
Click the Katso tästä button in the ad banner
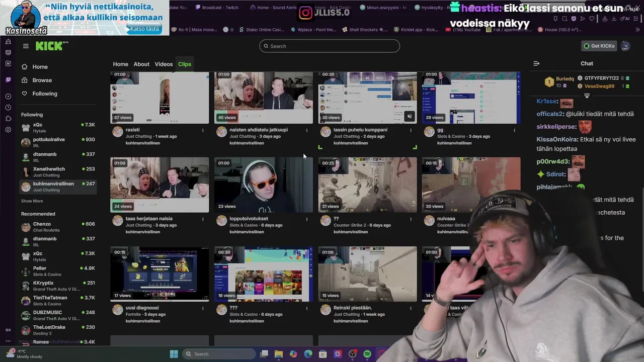(x=144, y=29)
